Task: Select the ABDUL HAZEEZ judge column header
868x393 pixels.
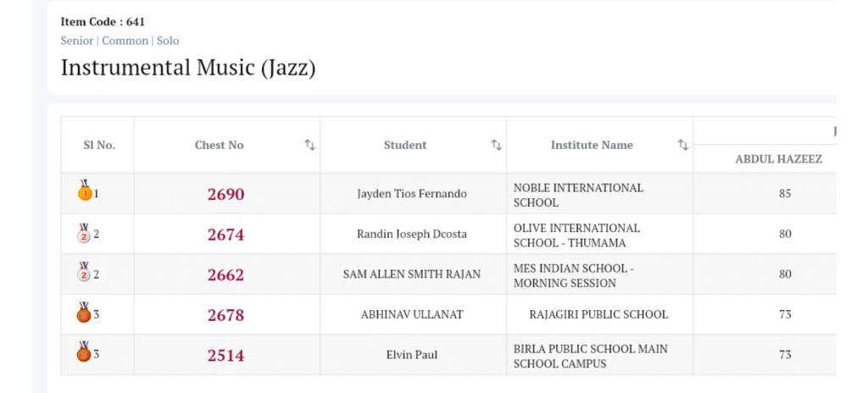Action: tap(778, 158)
